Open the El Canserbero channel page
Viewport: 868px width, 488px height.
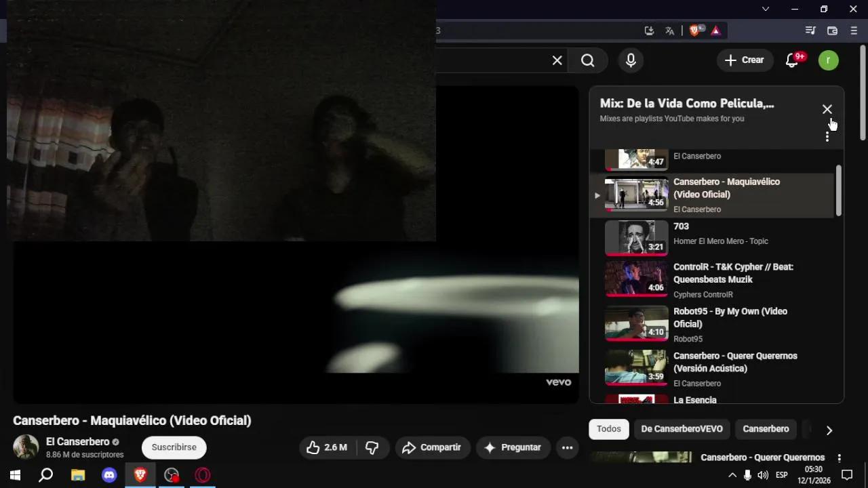(x=77, y=442)
